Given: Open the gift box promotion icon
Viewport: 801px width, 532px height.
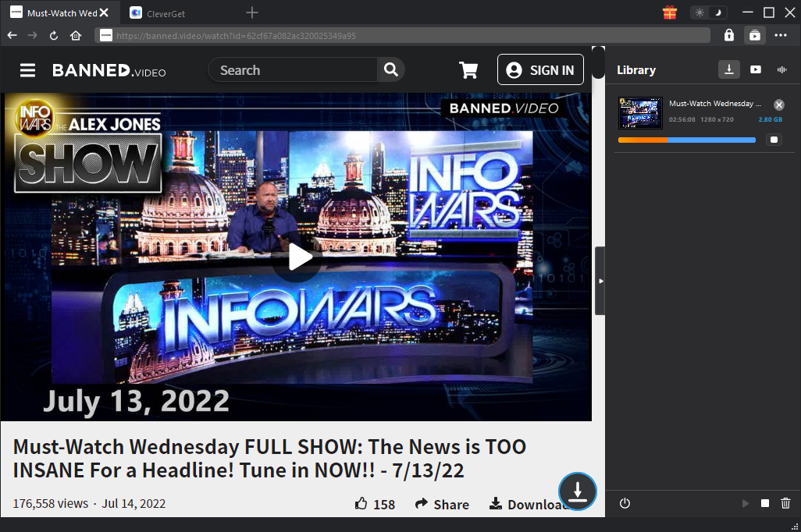Looking at the screenshot, I should coord(669,12).
